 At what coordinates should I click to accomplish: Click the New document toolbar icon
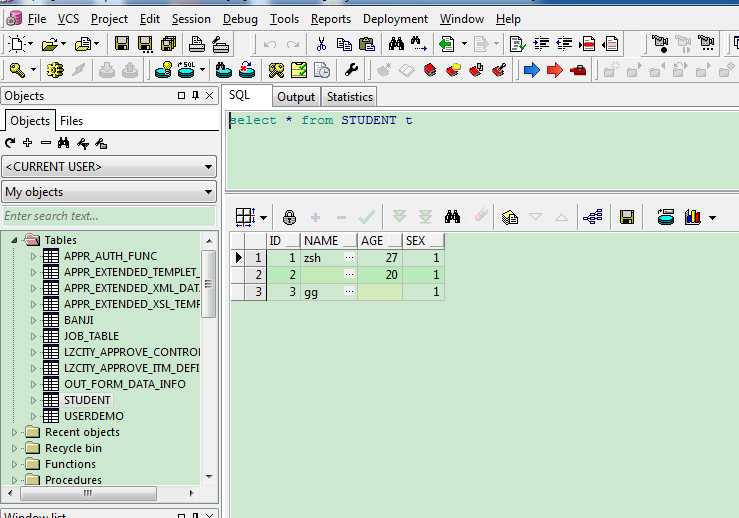pos(16,44)
